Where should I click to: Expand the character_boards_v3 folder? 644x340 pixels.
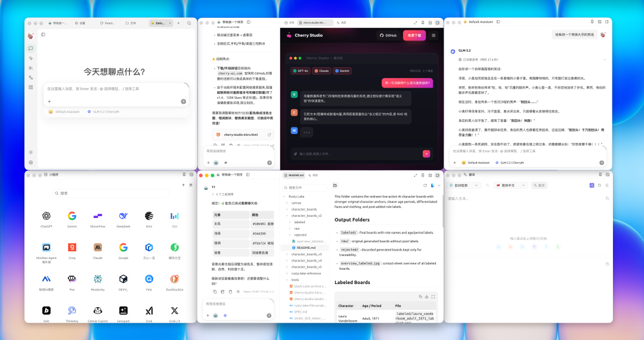[306, 254]
